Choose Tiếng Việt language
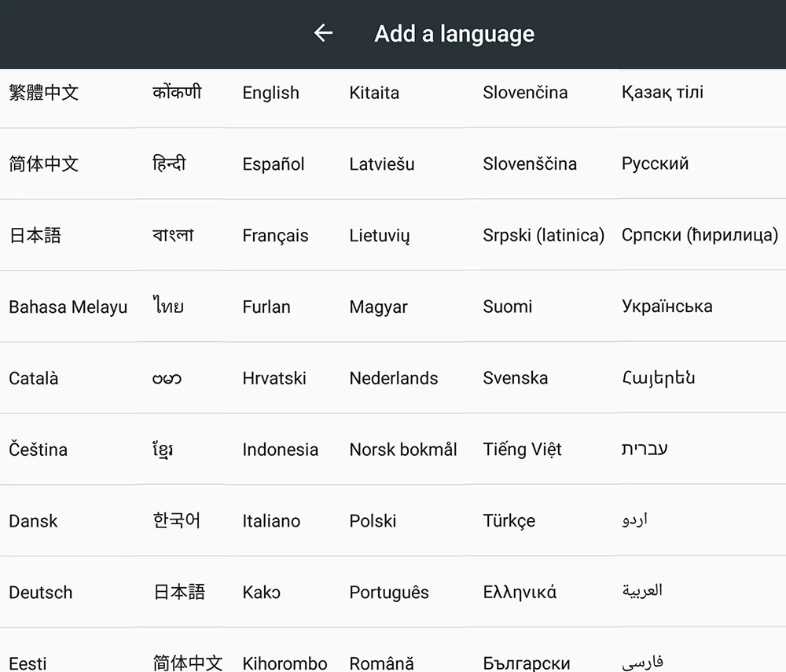The height and width of the screenshot is (672, 786). [x=523, y=449]
